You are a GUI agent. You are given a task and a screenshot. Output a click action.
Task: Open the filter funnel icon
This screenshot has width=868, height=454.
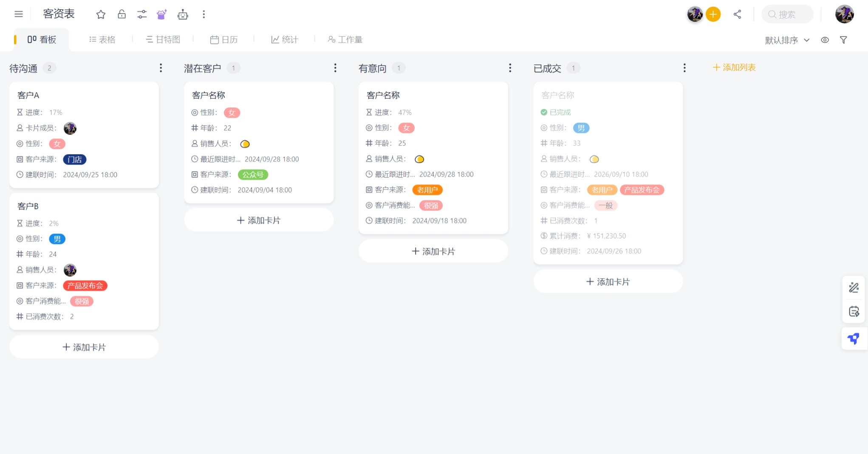[844, 40]
